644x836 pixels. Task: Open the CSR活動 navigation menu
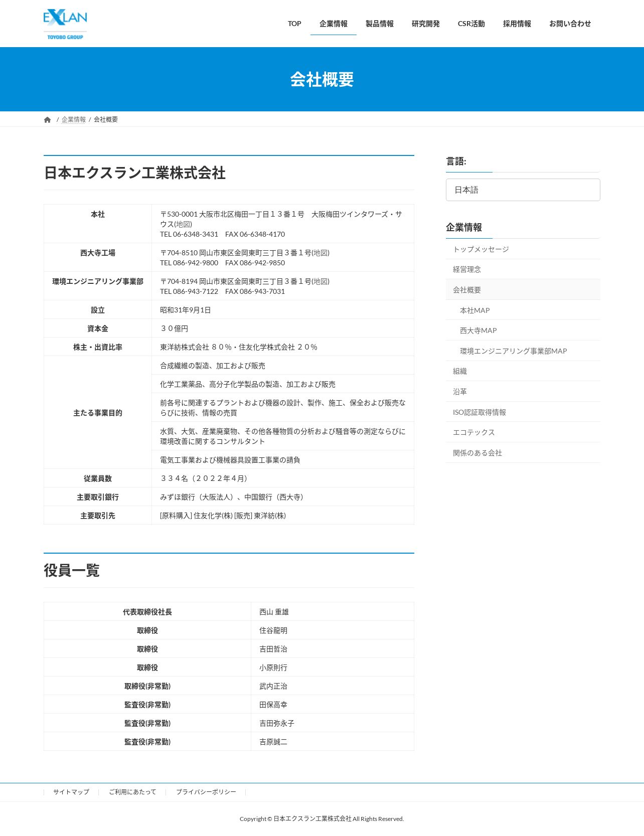point(471,24)
